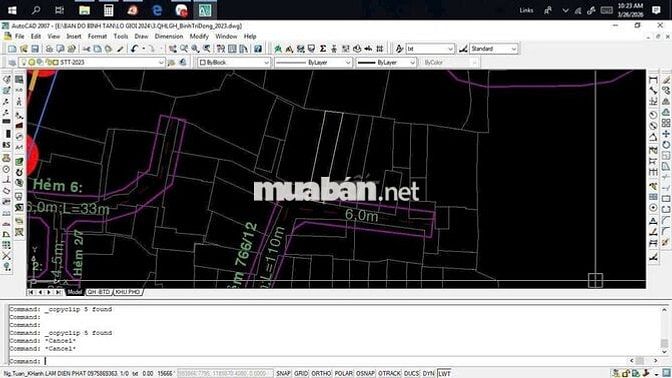This screenshot has height=378, width=672.
Task: Click the Zoom Realtime icon
Action: tap(184, 49)
